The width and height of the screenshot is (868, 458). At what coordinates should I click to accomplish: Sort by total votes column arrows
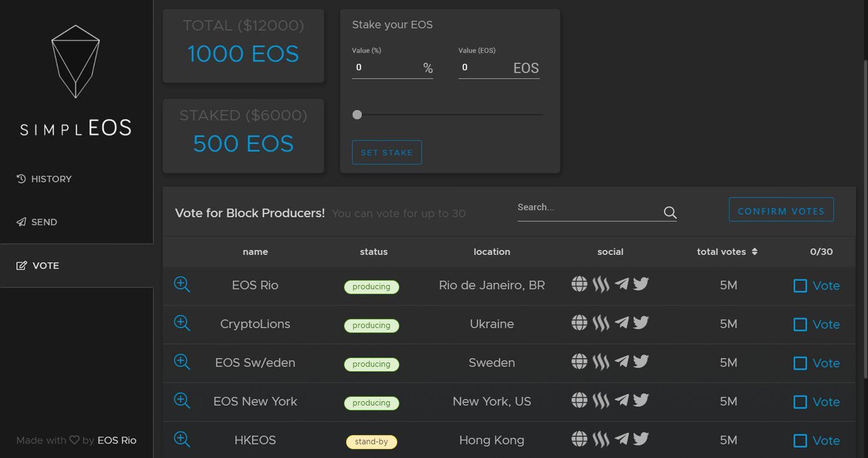[755, 252]
